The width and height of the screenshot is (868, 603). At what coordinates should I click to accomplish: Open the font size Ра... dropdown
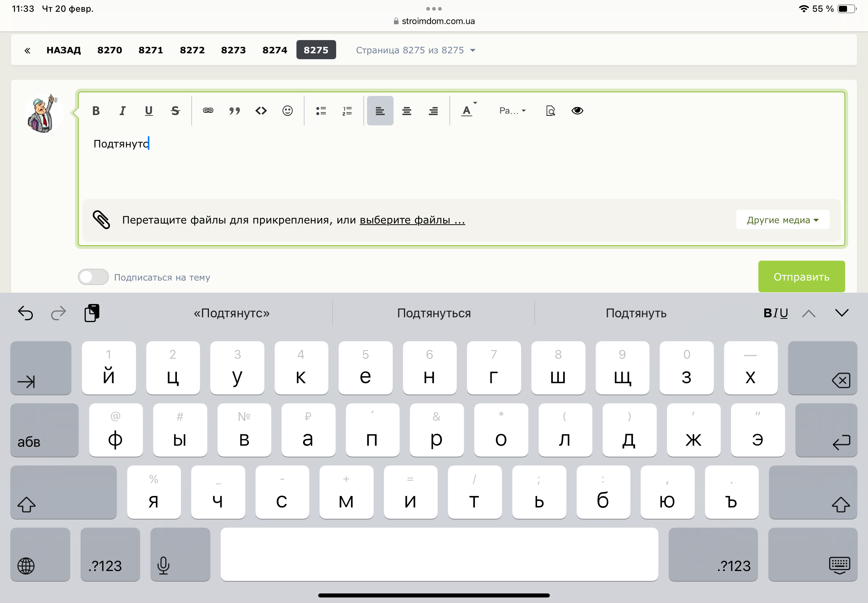point(512,111)
